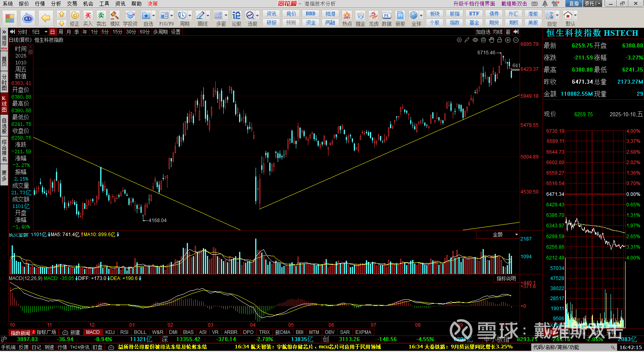Click the 资讯 toolbar button
This screenshot has width=644, height=352.
point(272,14)
